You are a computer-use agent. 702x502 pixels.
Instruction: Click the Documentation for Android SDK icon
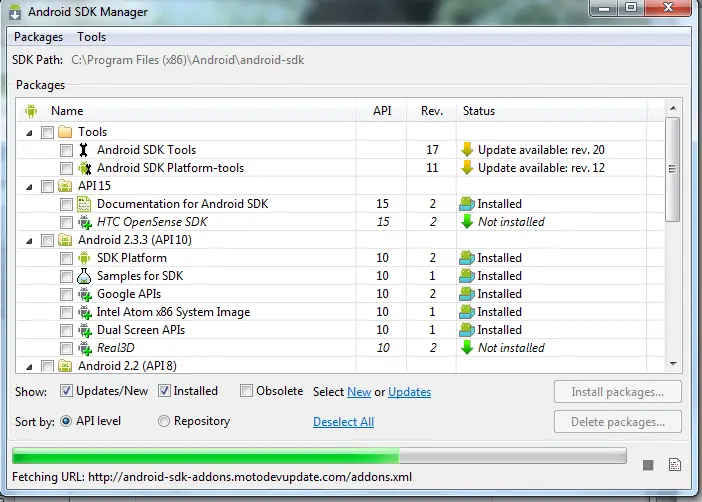[84, 204]
